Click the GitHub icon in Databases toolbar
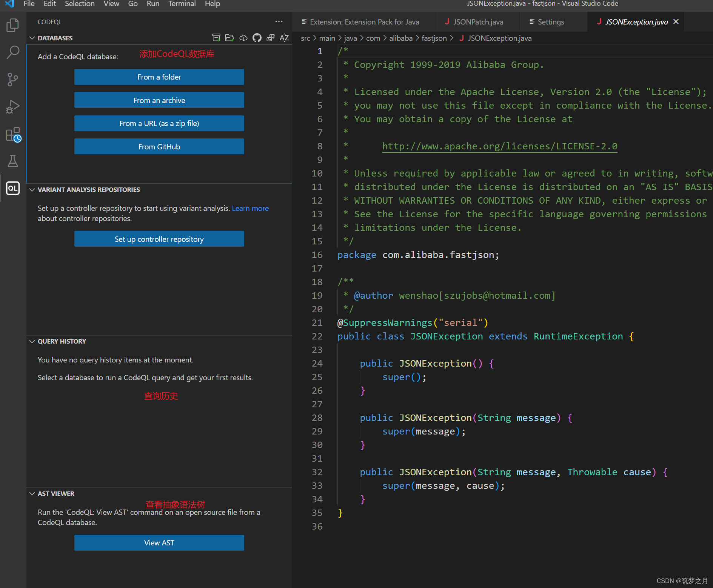Screen dimensions: 713x588 (x=257, y=38)
